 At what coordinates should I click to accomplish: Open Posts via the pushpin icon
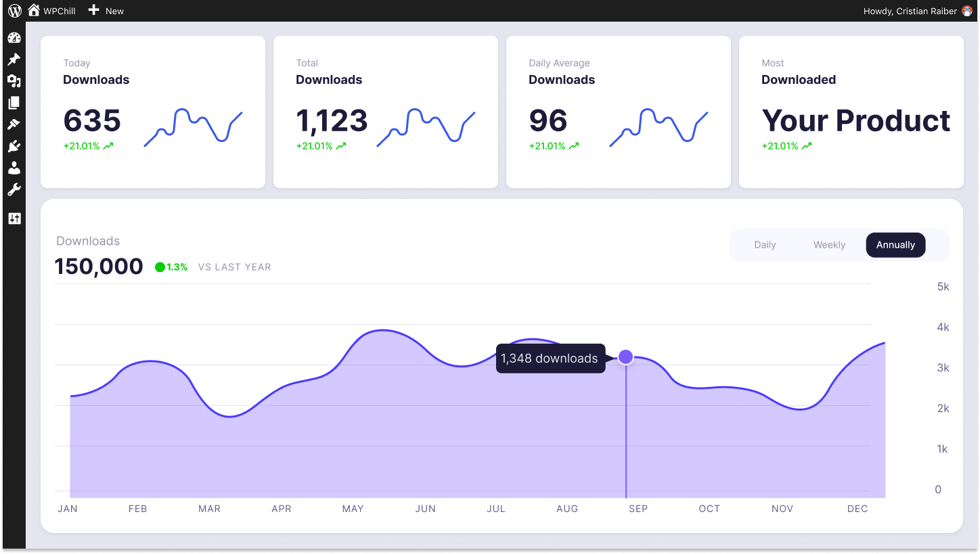14,60
